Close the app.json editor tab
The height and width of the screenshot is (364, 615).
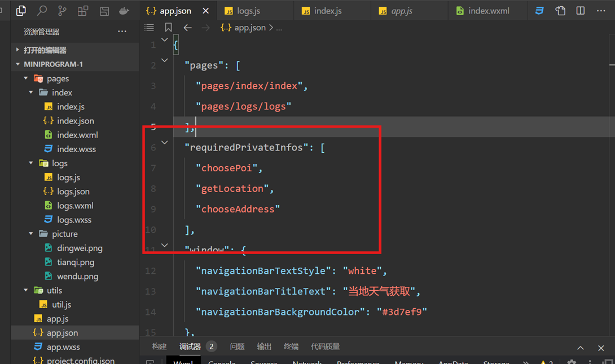coord(205,11)
